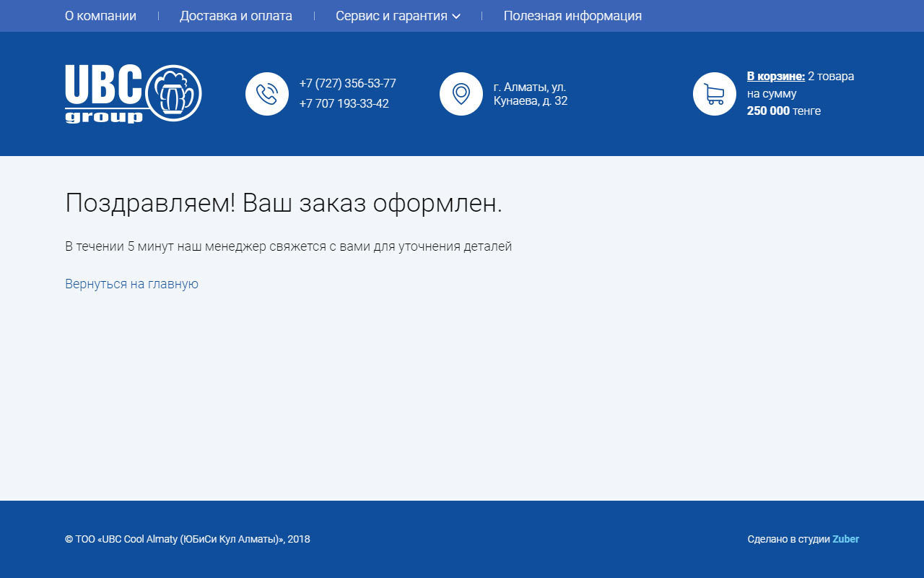Click the В корзине link
The width and height of the screenshot is (924, 578).
[775, 77]
